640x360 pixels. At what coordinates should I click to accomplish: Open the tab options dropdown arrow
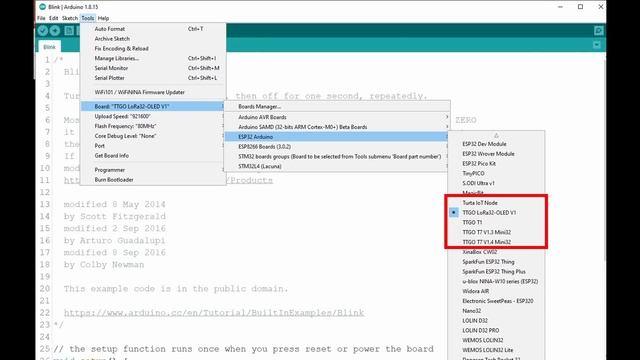(x=597, y=45)
